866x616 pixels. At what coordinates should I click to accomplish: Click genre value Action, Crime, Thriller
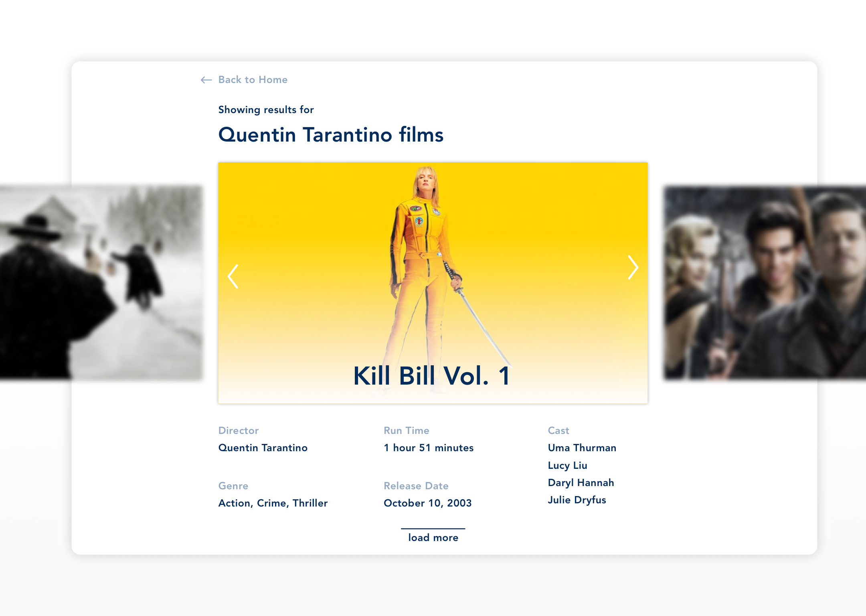coord(273,503)
